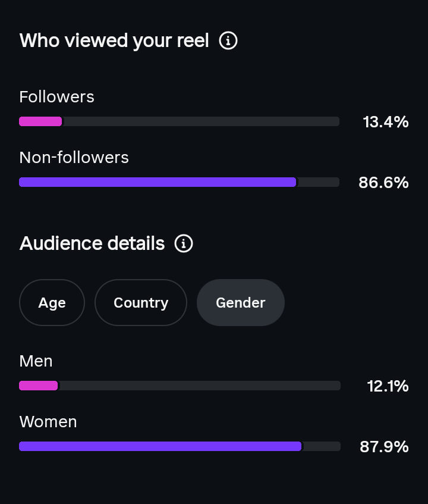Click the pink Followers progress bar
Viewport: 428px width, 504px height.
point(40,121)
